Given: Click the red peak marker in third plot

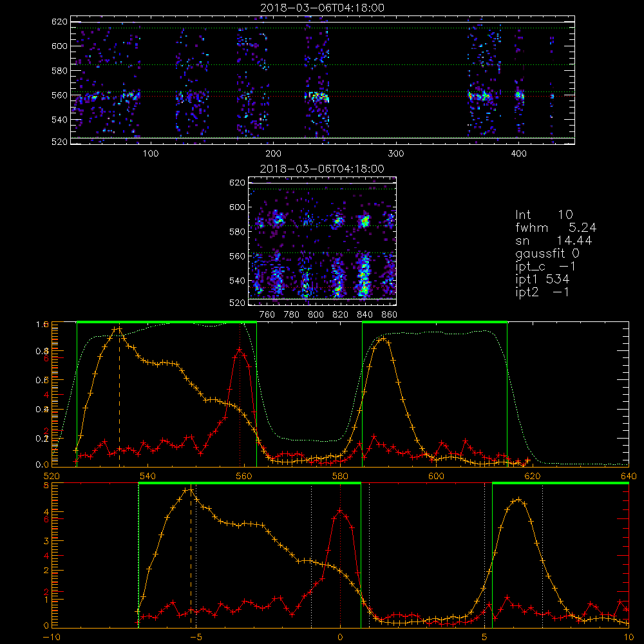Looking at the screenshot, I should point(240,349).
